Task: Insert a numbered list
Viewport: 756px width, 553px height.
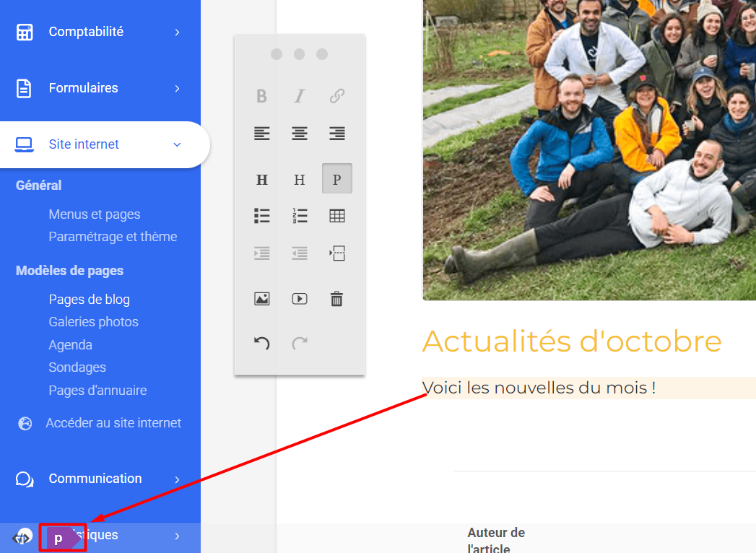Action: click(x=300, y=215)
